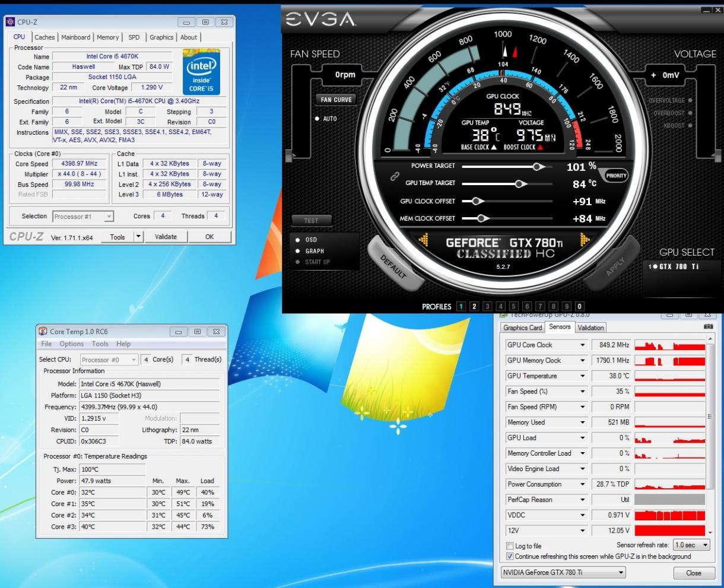
Task: Open the Tools dropdown arrow in CPU-Z
Action: pyautogui.click(x=138, y=237)
